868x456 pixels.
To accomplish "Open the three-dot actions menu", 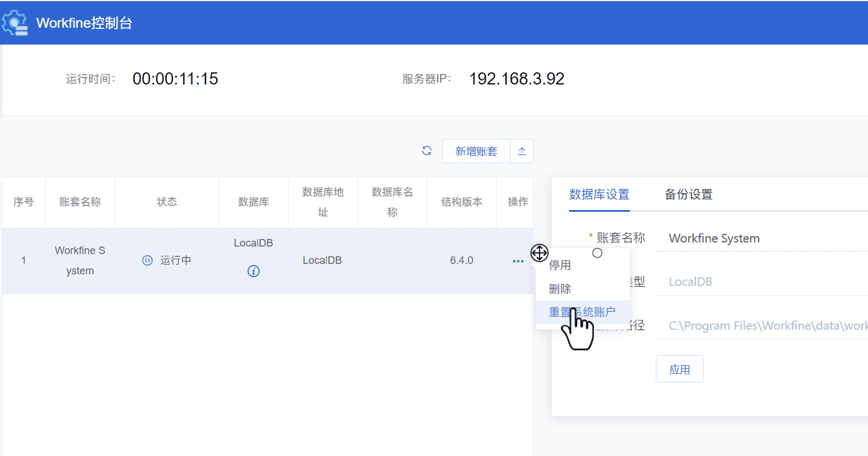I will [518, 262].
